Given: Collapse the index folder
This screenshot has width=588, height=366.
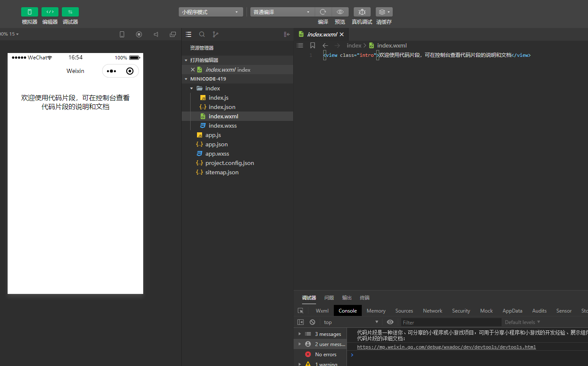Looking at the screenshot, I should tap(237, 88).
